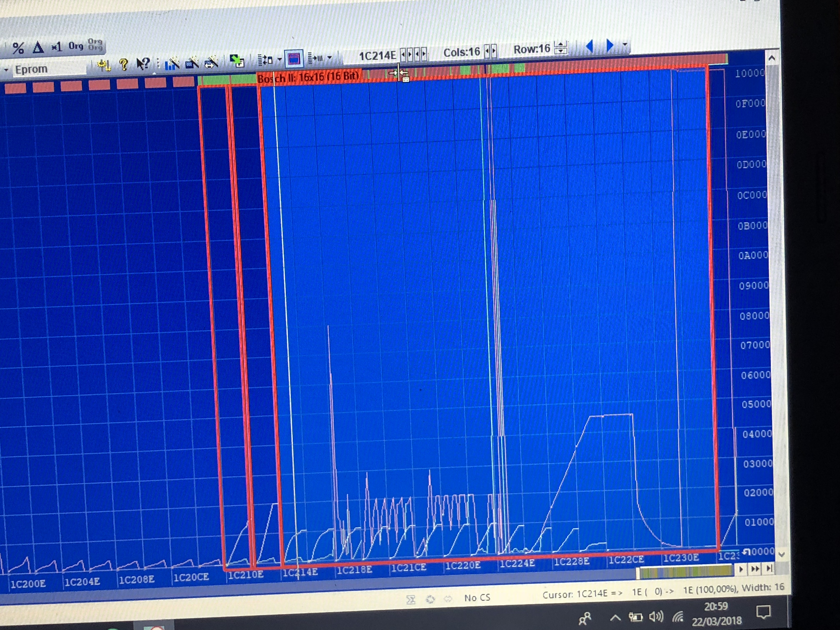Go to previous map with blue left arrow
Image resolution: width=840 pixels, height=630 pixels.
point(589,46)
